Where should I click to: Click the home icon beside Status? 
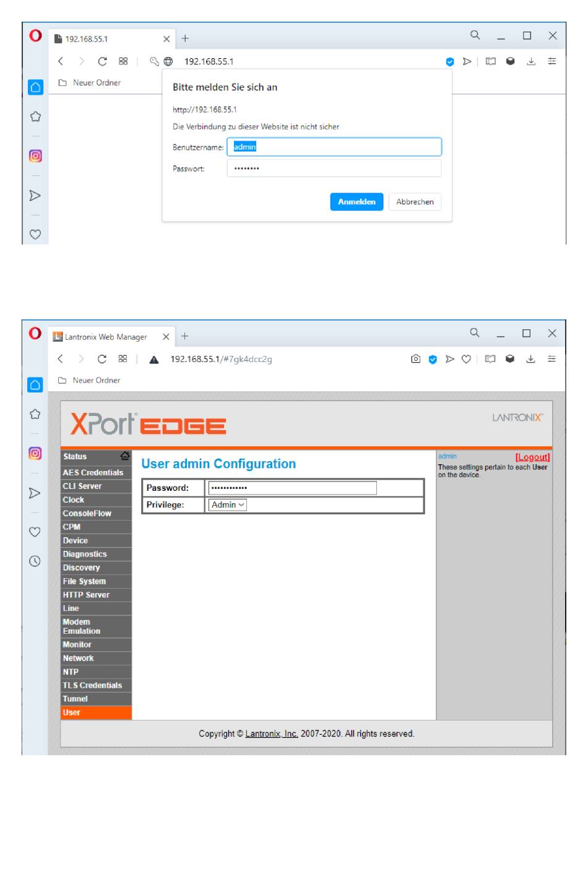click(x=125, y=456)
